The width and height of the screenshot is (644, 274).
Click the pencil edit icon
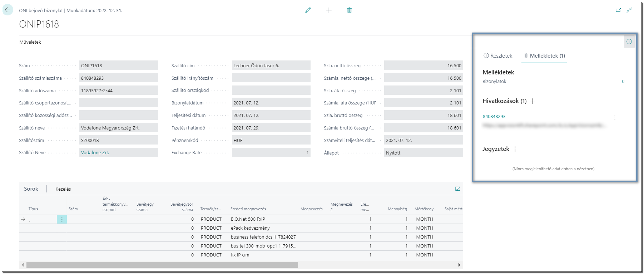pyautogui.click(x=308, y=10)
